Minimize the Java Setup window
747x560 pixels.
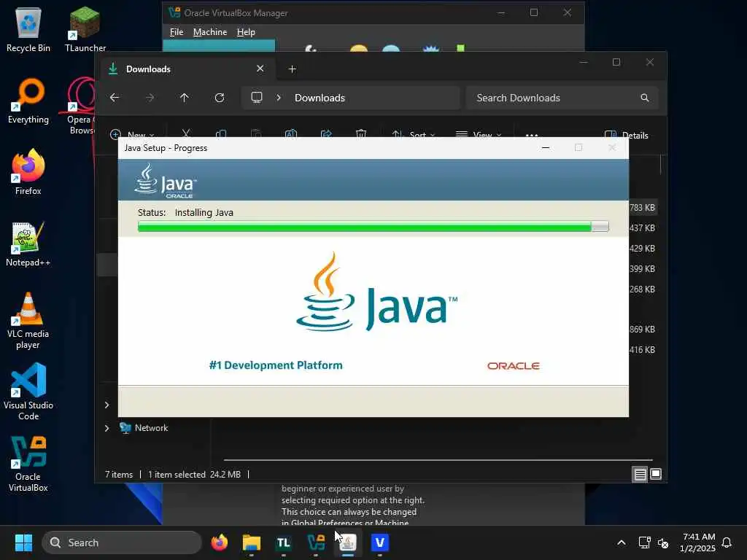[546, 148]
